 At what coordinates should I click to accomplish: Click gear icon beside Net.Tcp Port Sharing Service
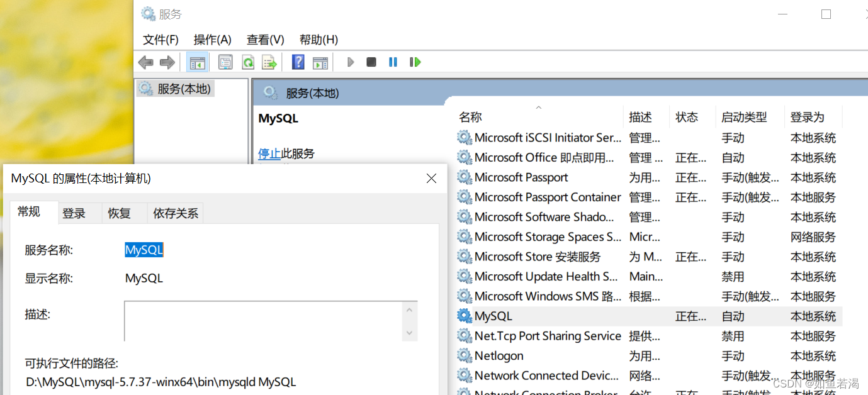[x=465, y=336]
